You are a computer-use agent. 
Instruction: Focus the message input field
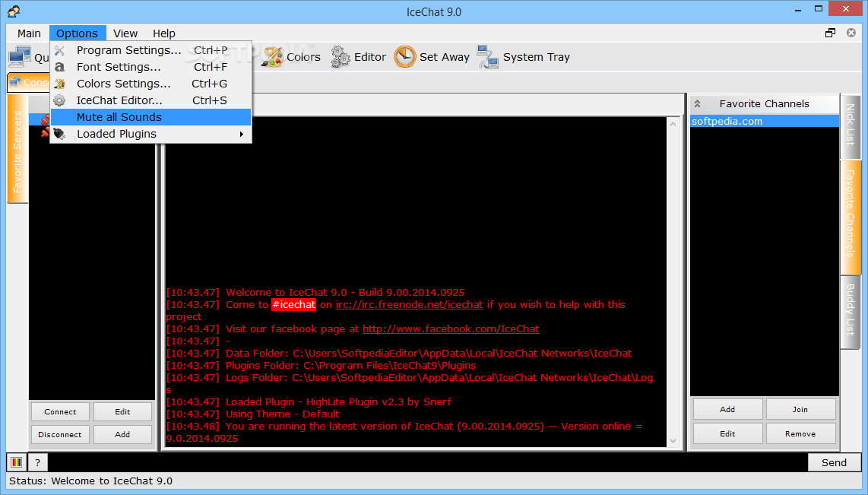click(x=427, y=462)
